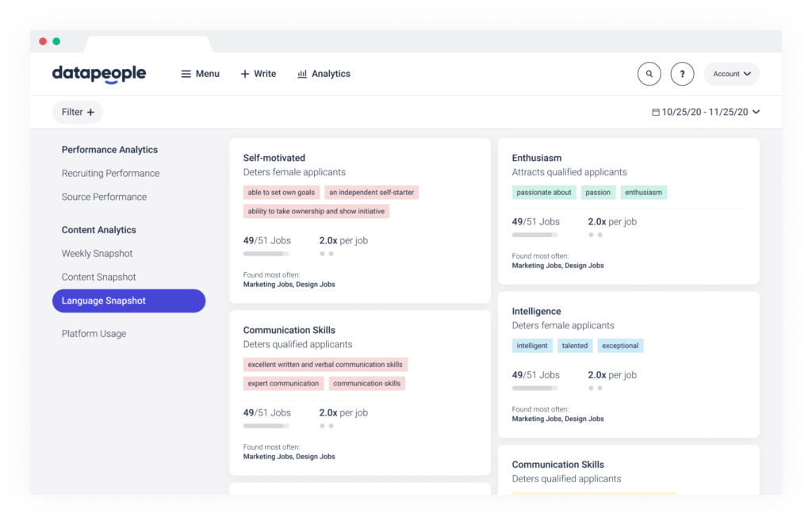Viewport: 812px width, 525px height.
Task: Click the search magnifier icon
Action: [x=649, y=74]
